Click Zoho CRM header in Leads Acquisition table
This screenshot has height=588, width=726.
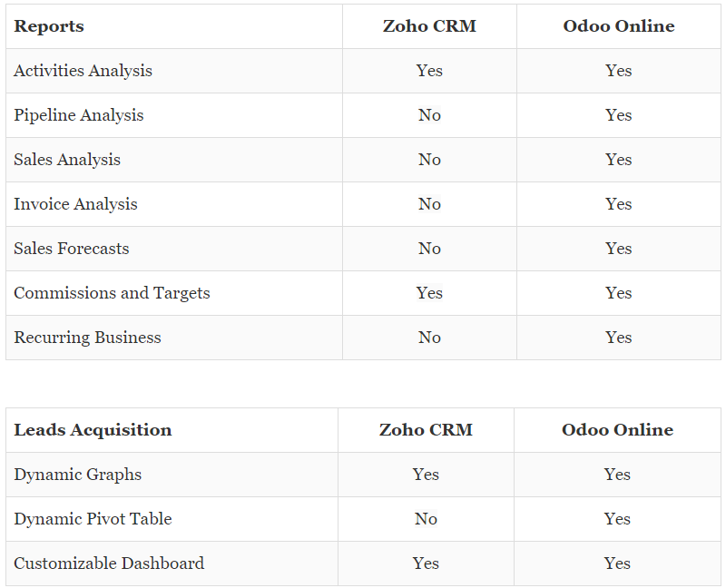426,430
